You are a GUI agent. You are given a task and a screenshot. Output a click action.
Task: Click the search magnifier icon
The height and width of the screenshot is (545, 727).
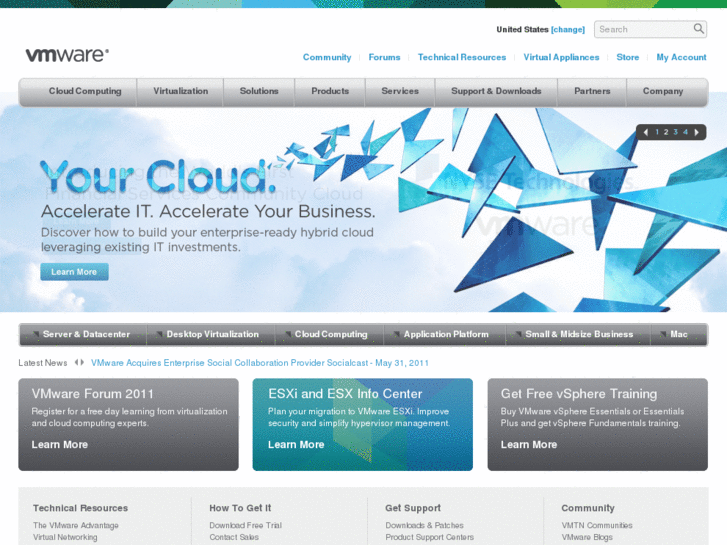pyautogui.click(x=698, y=29)
